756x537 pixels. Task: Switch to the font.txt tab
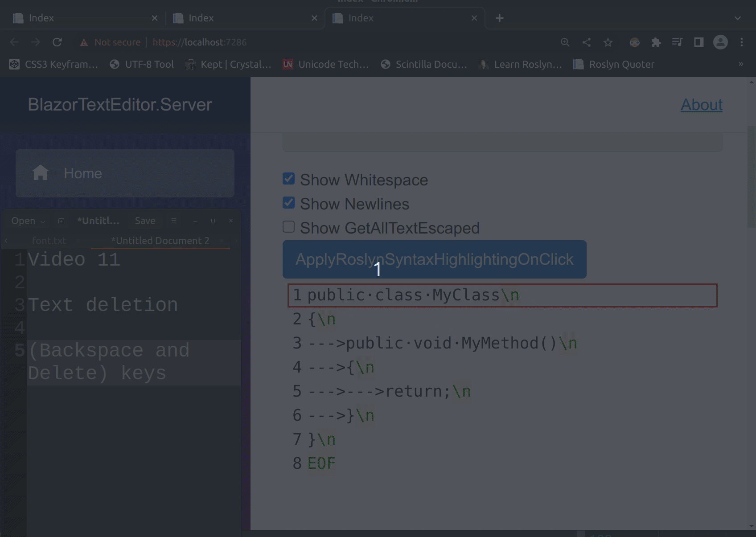click(49, 240)
